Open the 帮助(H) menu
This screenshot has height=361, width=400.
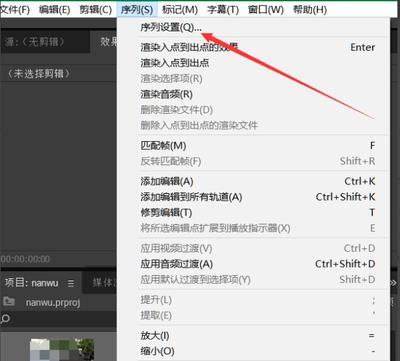(310, 10)
